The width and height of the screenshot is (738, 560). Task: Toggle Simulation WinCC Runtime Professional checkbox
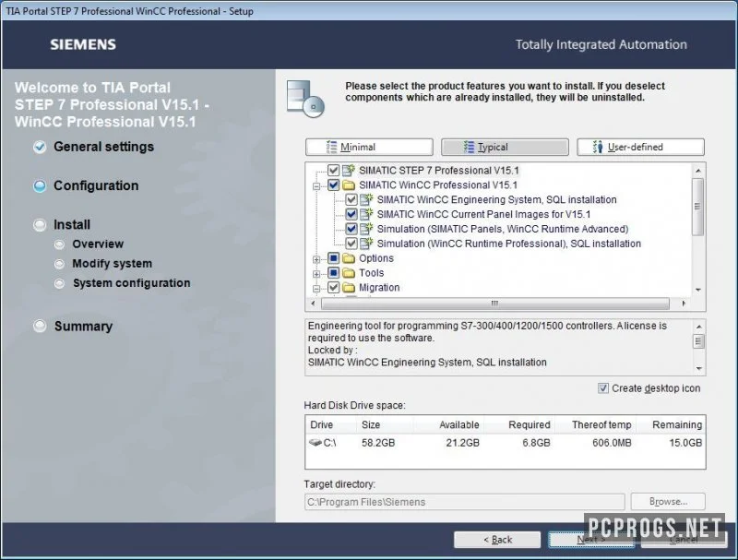coord(351,244)
